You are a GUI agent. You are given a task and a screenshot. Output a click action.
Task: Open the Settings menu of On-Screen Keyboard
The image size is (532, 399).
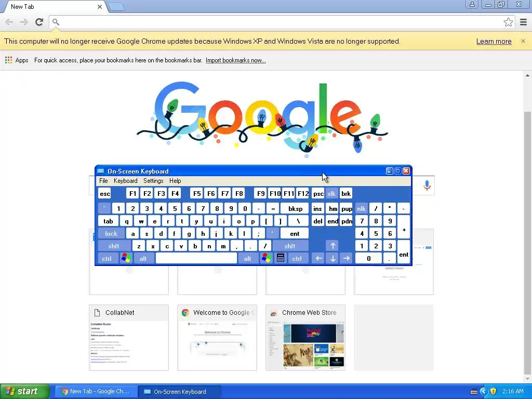click(153, 181)
